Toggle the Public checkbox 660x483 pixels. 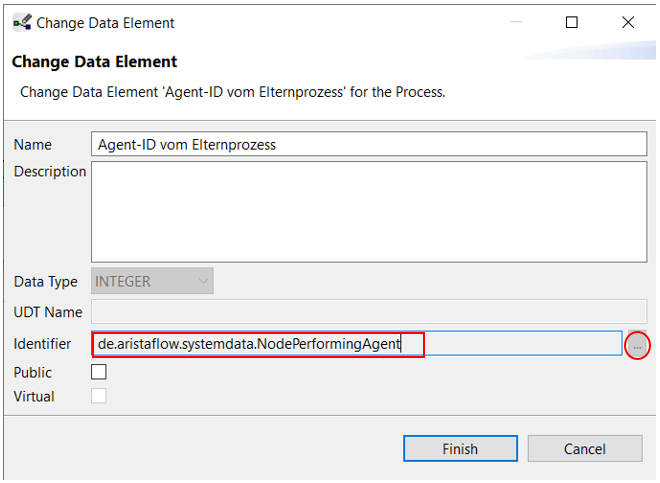tap(99, 372)
